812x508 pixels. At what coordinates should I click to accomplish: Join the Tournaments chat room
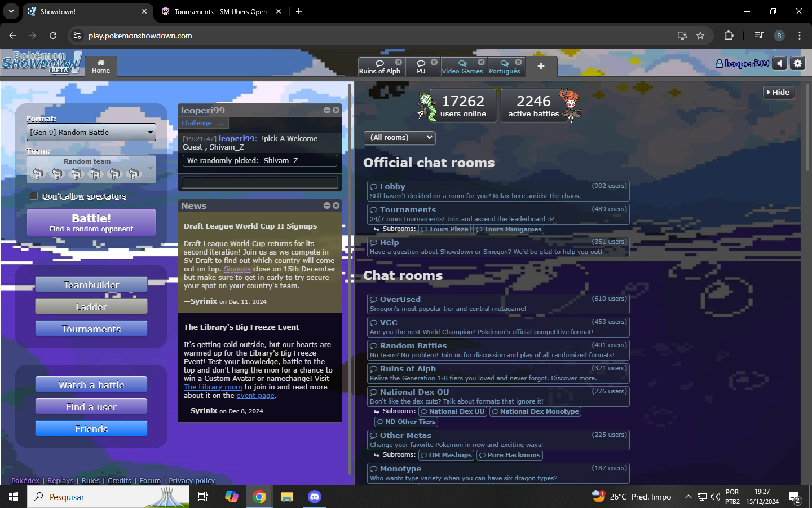pyautogui.click(x=498, y=214)
